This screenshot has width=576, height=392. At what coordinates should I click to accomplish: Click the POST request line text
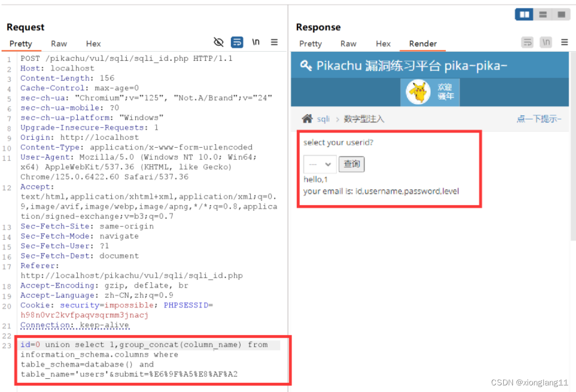point(127,58)
